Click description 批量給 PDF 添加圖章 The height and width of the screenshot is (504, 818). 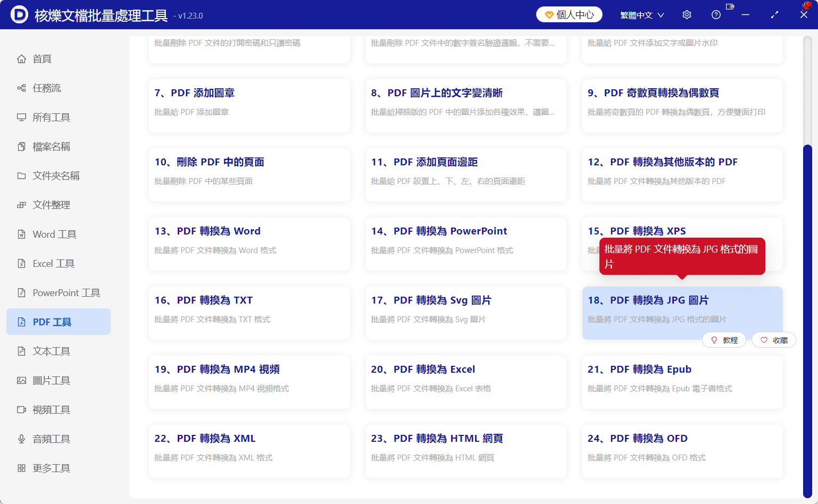pyautogui.click(x=191, y=112)
